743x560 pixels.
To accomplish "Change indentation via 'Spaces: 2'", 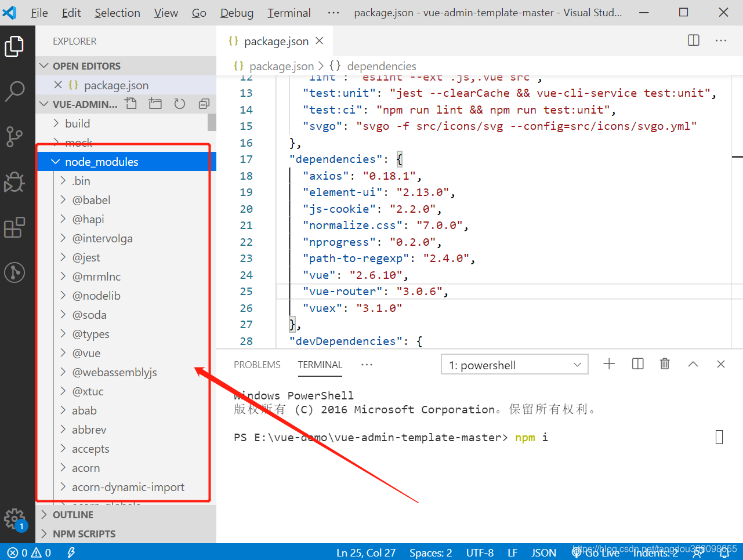I will pos(430,552).
